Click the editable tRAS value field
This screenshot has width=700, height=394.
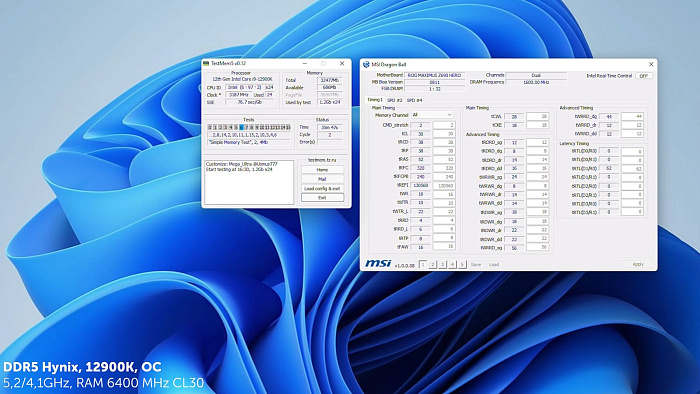click(x=444, y=159)
